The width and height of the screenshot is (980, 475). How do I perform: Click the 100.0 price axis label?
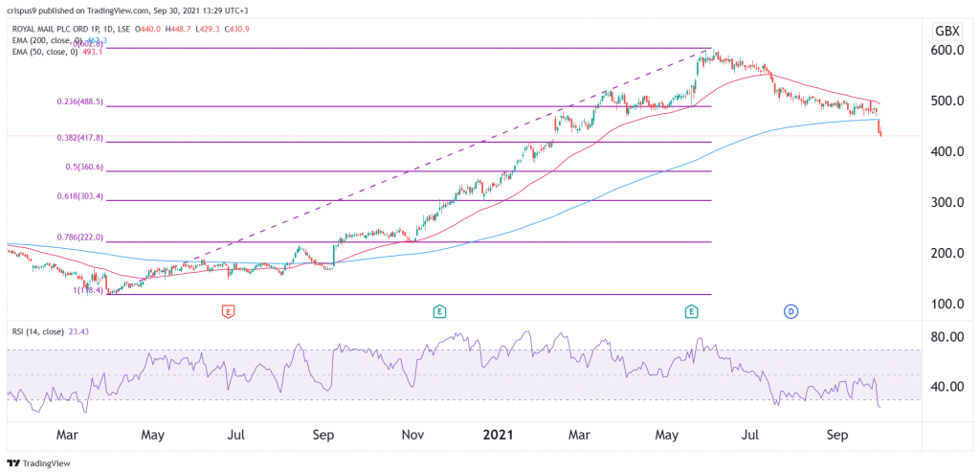tap(948, 304)
